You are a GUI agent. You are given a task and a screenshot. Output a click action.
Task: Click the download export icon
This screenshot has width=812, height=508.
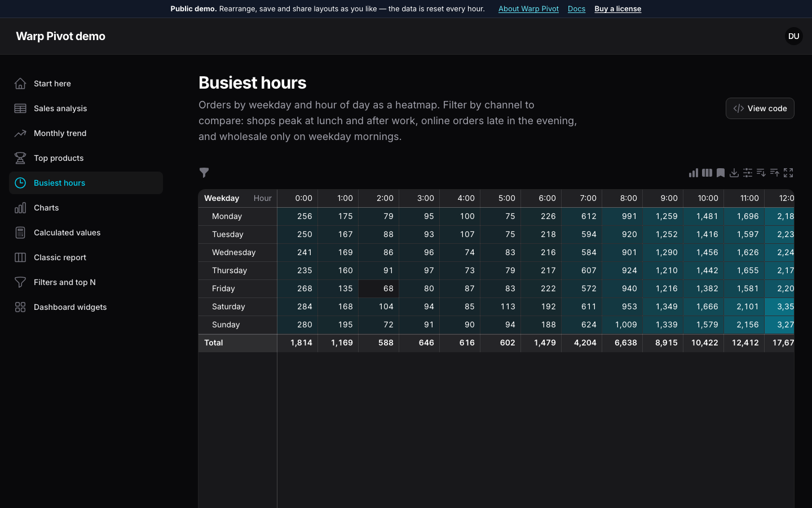pyautogui.click(x=734, y=173)
